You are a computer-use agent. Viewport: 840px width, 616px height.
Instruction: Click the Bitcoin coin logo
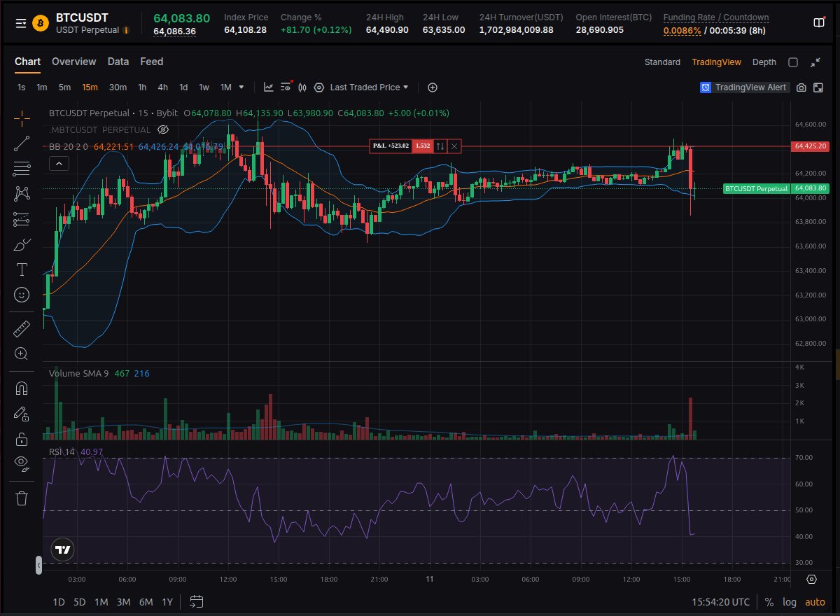(41, 23)
